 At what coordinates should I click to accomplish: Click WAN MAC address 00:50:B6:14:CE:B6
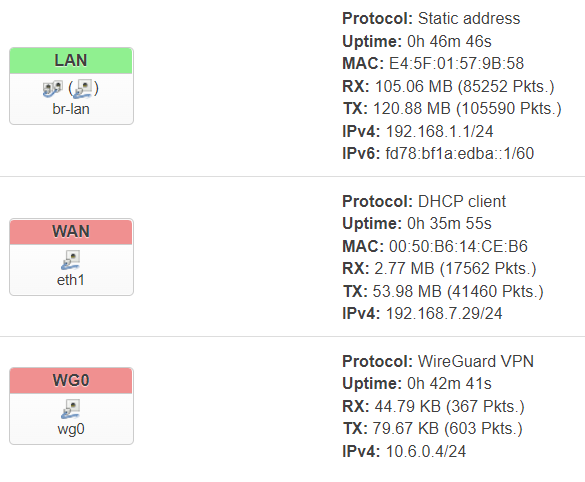click(458, 247)
